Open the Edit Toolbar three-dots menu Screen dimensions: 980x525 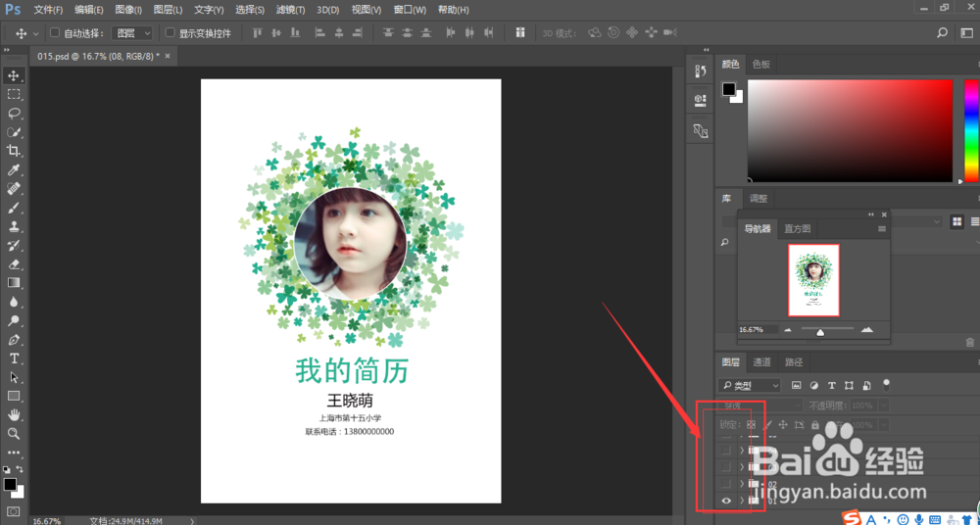(x=13, y=452)
